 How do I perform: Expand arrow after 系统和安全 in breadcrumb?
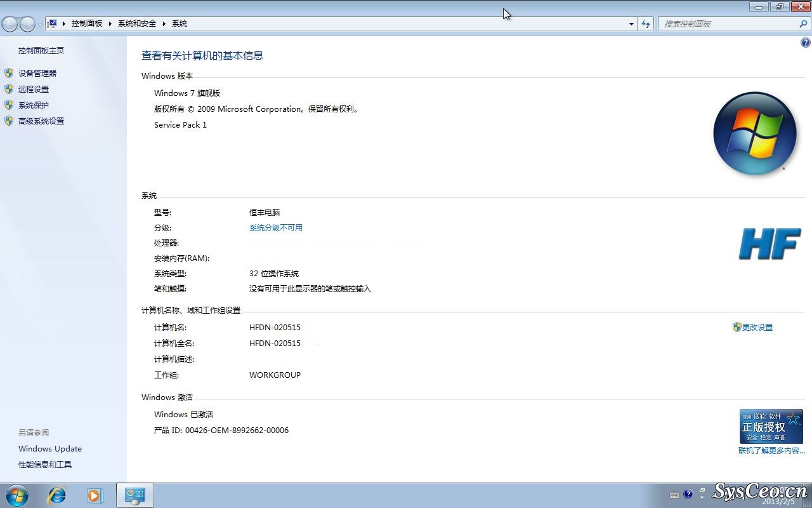pyautogui.click(x=164, y=23)
